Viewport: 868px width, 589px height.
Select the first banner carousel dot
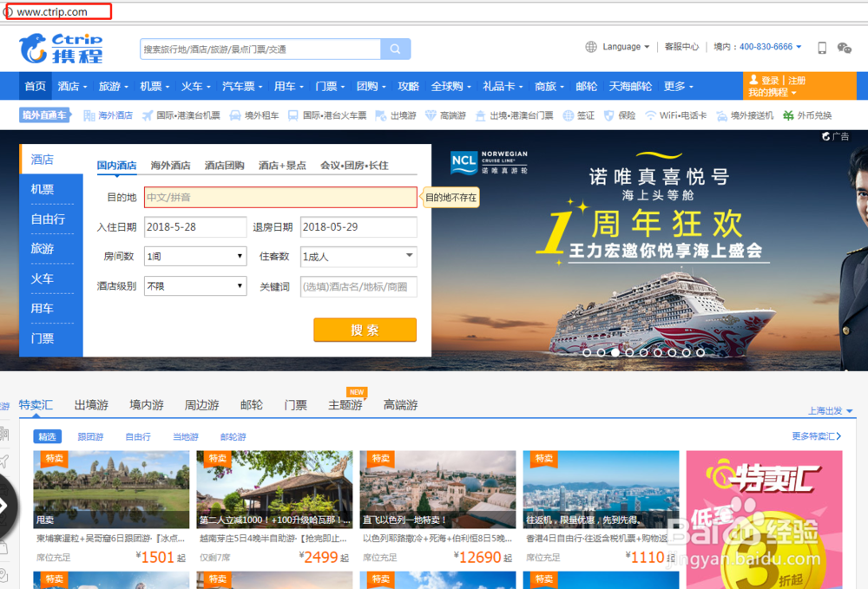click(x=587, y=352)
